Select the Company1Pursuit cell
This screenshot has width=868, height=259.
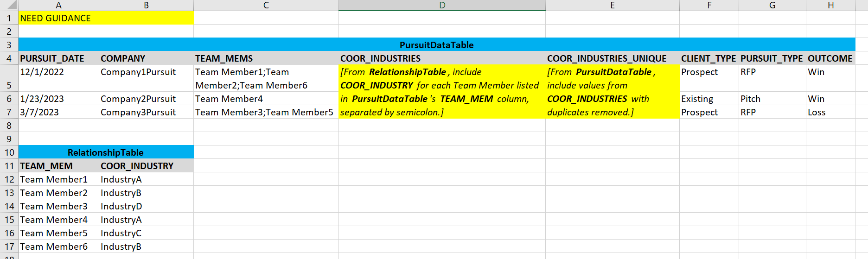coord(146,78)
